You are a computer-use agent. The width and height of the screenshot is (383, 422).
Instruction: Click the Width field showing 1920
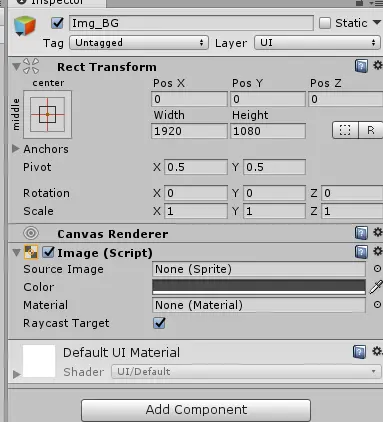(189, 131)
